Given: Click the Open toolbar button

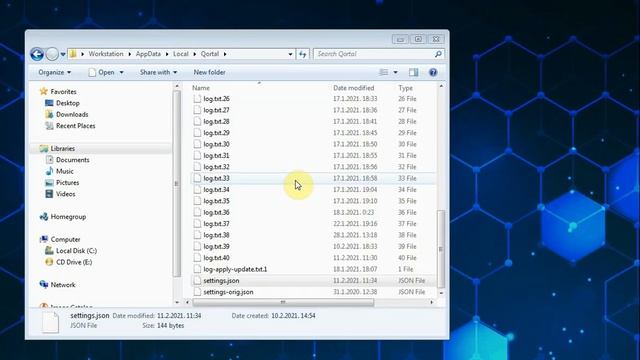Looking at the screenshot, I should coord(102,72).
